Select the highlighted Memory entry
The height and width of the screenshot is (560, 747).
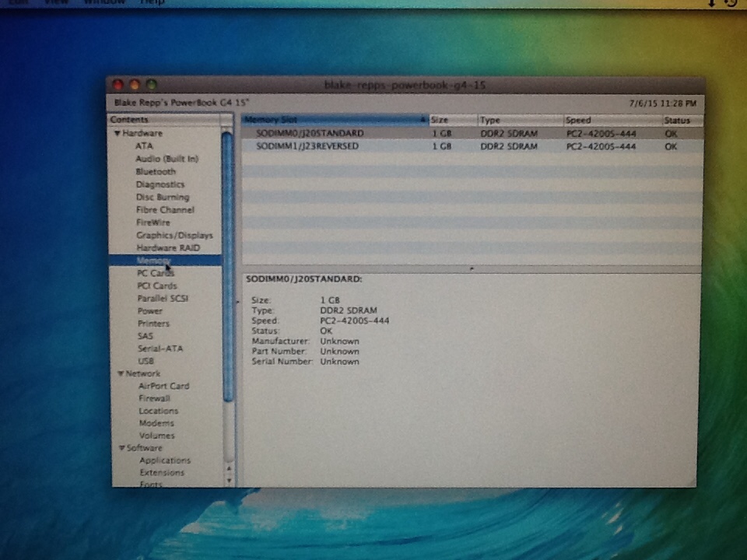click(x=165, y=261)
